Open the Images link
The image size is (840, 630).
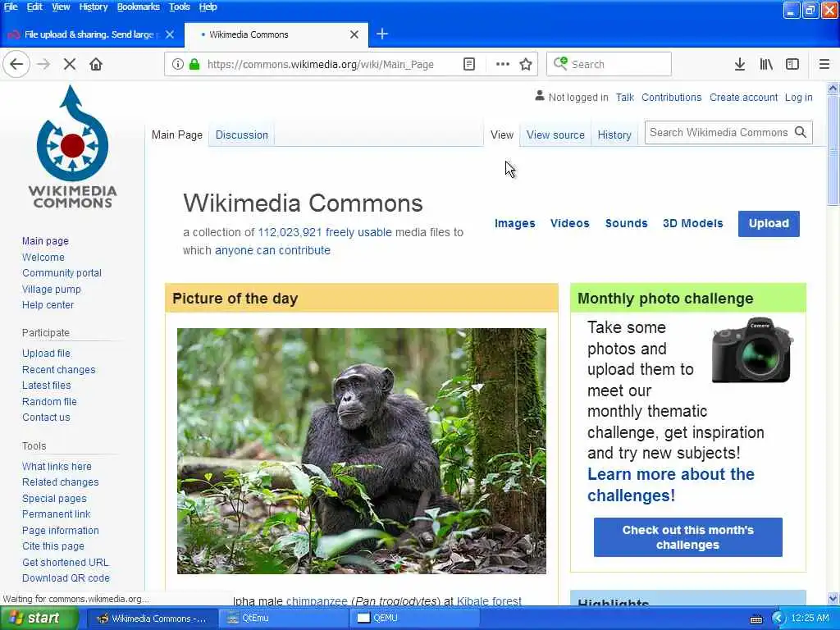pos(515,223)
